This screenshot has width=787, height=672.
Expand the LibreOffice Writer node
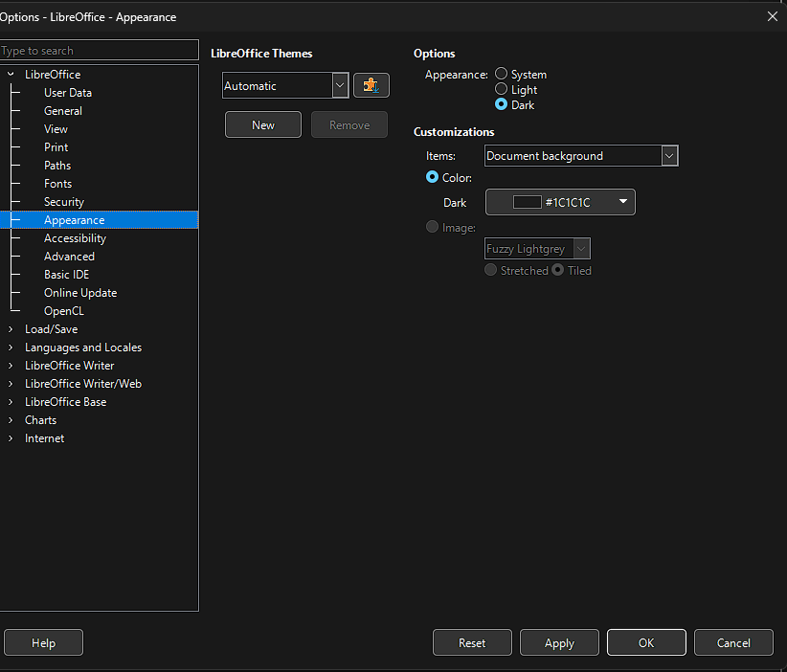[x=11, y=366]
